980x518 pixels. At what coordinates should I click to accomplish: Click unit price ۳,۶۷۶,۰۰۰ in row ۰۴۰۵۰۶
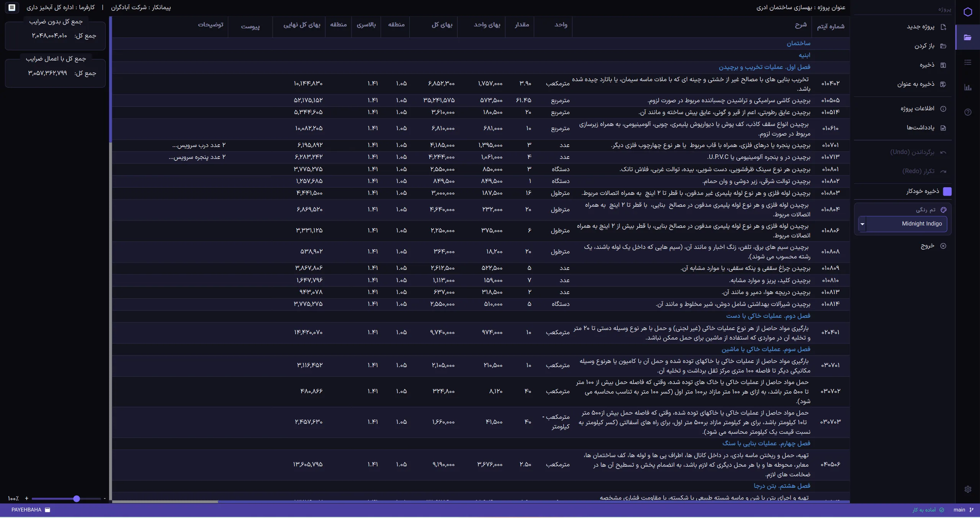click(x=490, y=465)
